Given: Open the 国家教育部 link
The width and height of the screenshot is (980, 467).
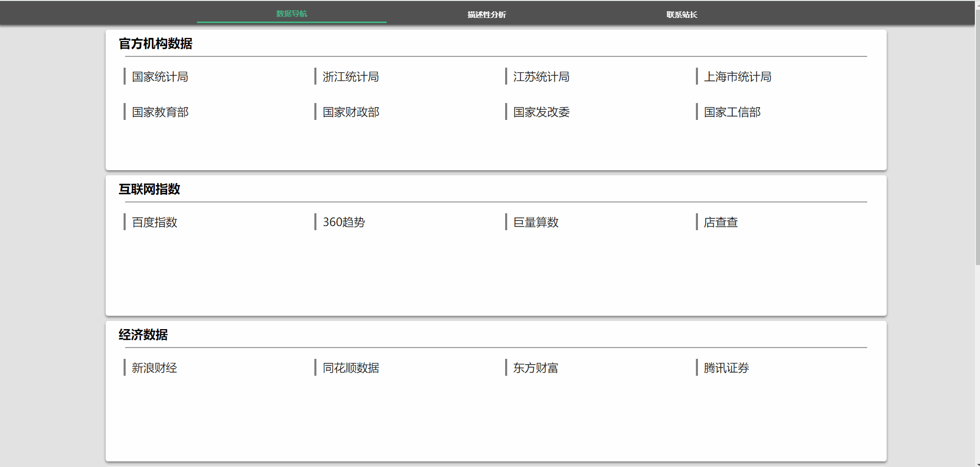Looking at the screenshot, I should tap(160, 112).
